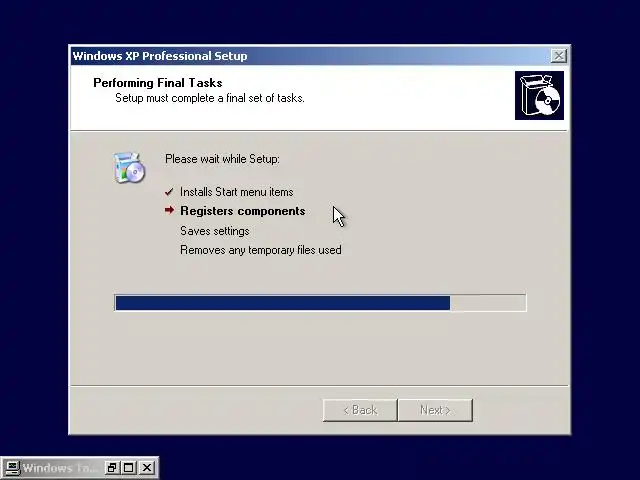The image size is (640, 480).
Task: Click 'Removes any temporary files used' line
Action: [261, 250]
